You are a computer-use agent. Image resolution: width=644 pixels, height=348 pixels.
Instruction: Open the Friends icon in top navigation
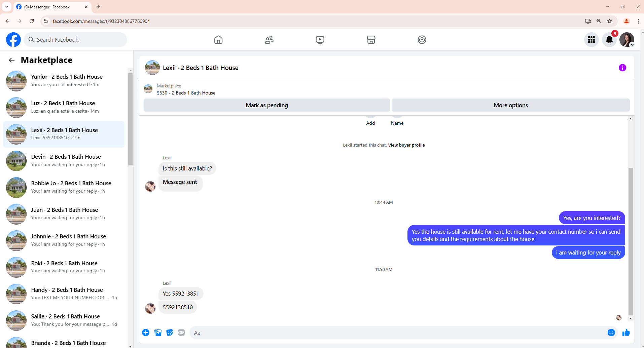pos(269,40)
